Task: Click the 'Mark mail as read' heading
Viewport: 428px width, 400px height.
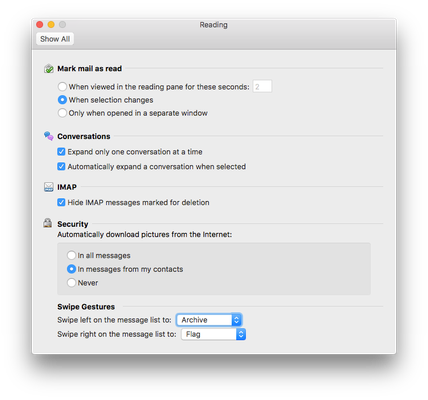Action: click(x=90, y=69)
